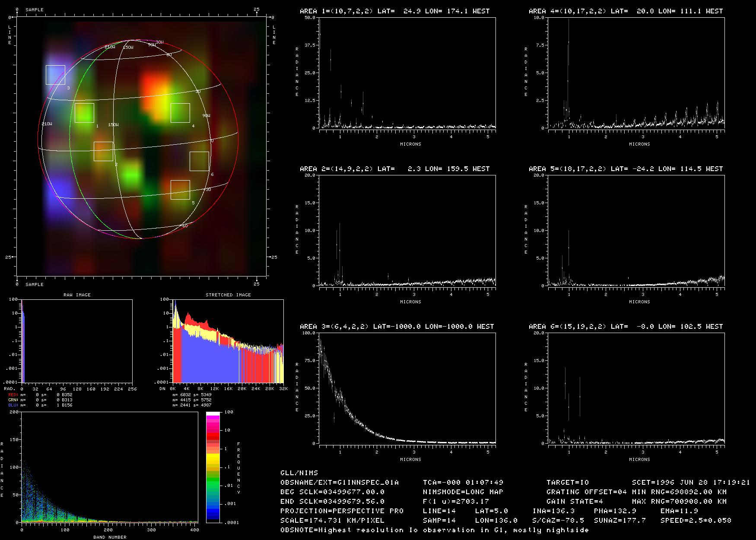Open the Area 1 radiance spectrum plot
The image size is (756, 540).
(407, 73)
